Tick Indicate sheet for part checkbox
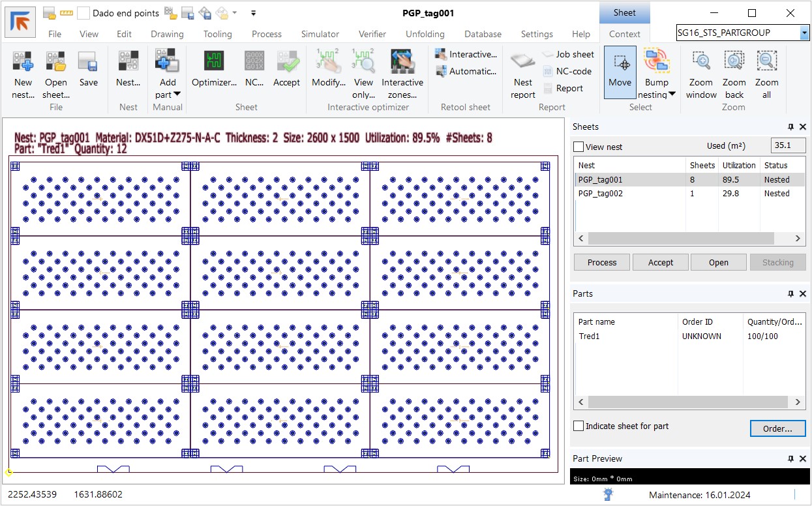Screen dimensions: 812x506 [x=579, y=426]
